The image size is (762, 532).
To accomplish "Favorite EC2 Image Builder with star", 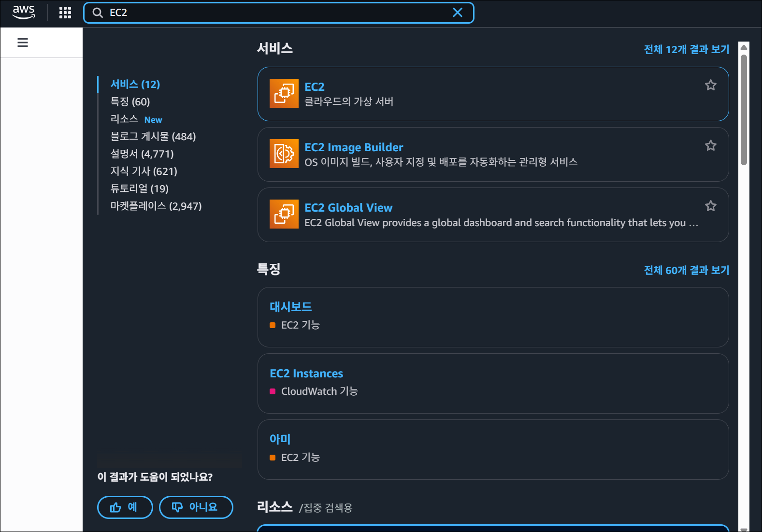I will point(710,145).
